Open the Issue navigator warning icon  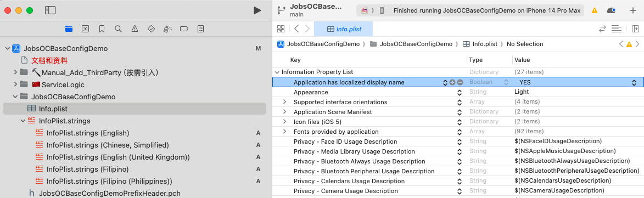tap(135, 29)
